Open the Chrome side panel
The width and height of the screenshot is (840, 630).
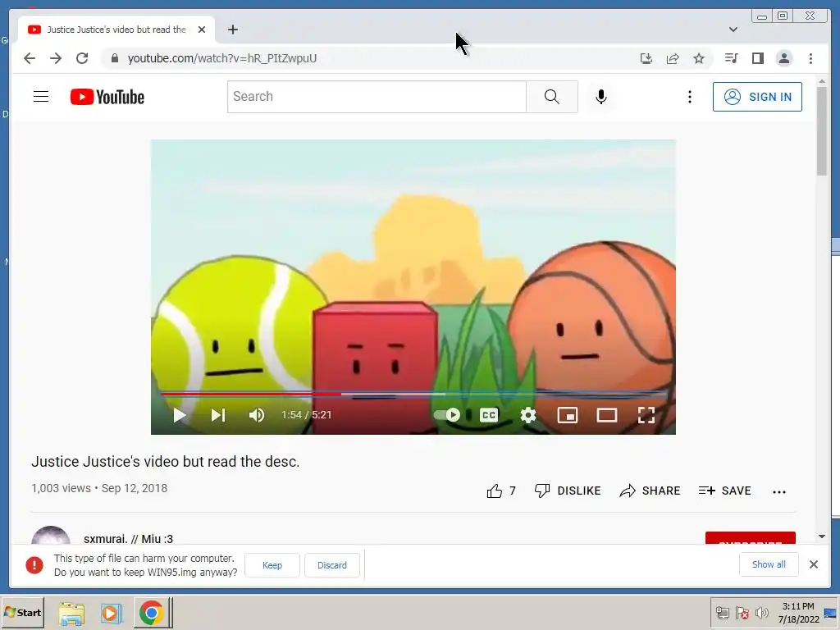(x=757, y=58)
